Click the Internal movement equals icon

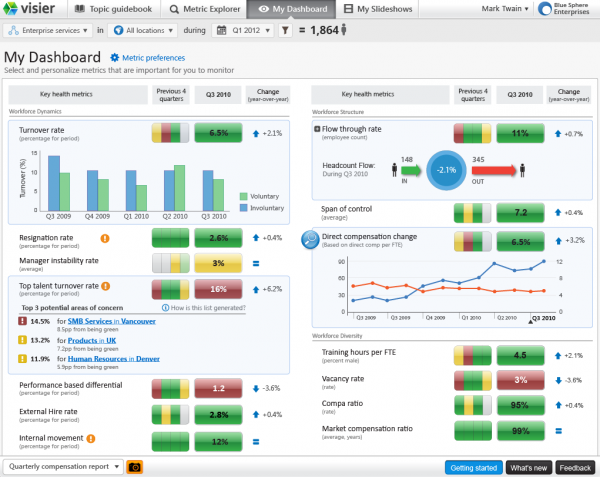(256, 442)
